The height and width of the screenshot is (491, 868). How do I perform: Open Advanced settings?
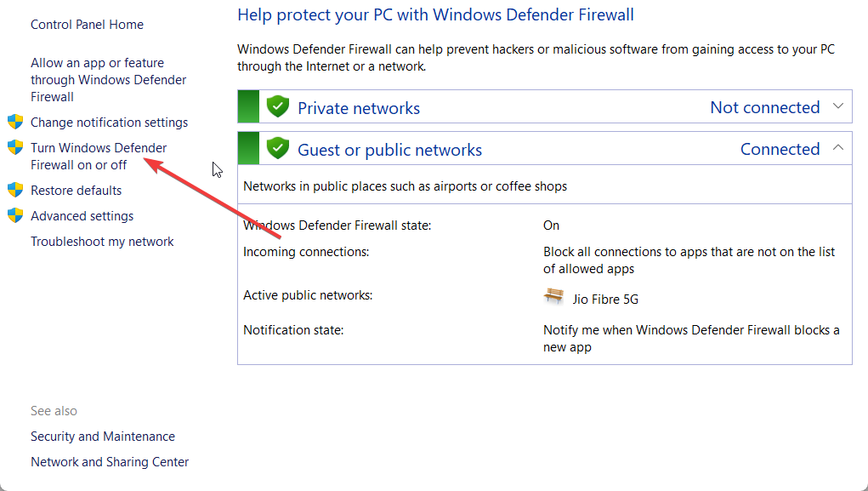pos(82,215)
